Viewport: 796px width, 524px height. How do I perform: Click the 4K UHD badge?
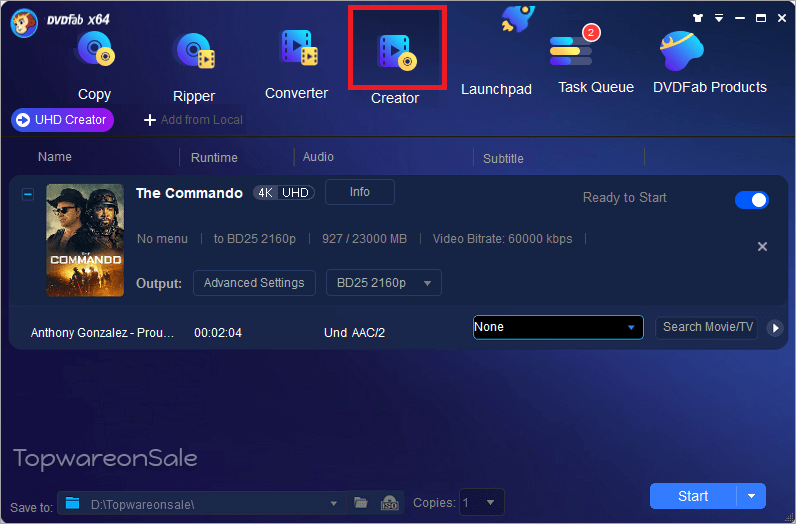pyautogui.click(x=284, y=193)
